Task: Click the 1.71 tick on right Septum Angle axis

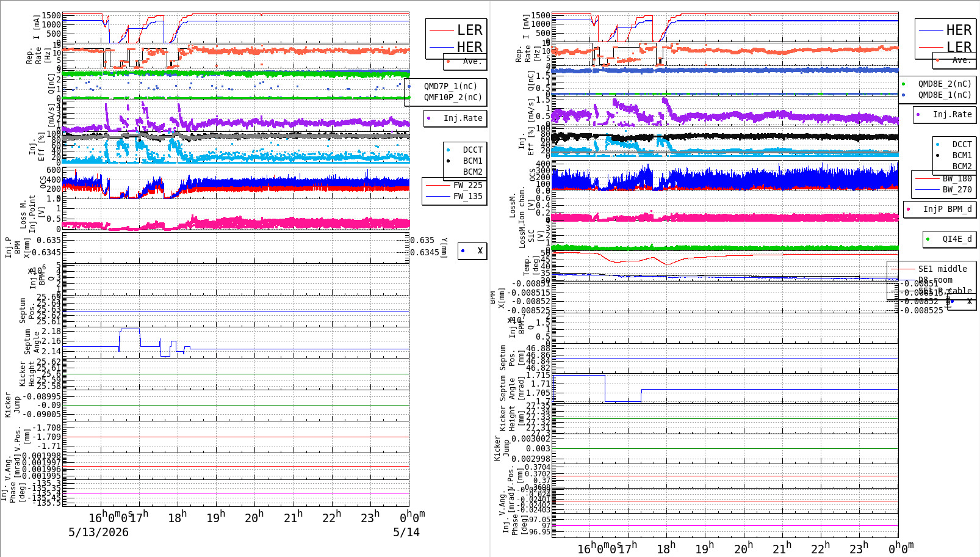Action: click(540, 384)
